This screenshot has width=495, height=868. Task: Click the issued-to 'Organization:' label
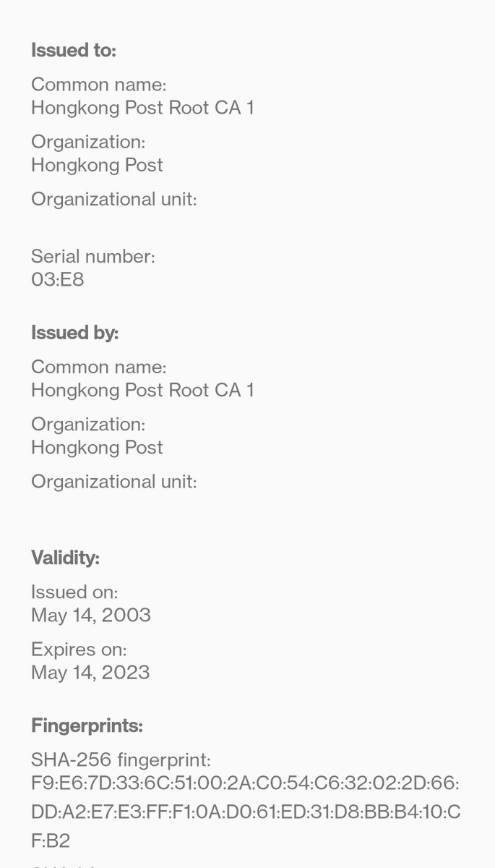[88, 142]
